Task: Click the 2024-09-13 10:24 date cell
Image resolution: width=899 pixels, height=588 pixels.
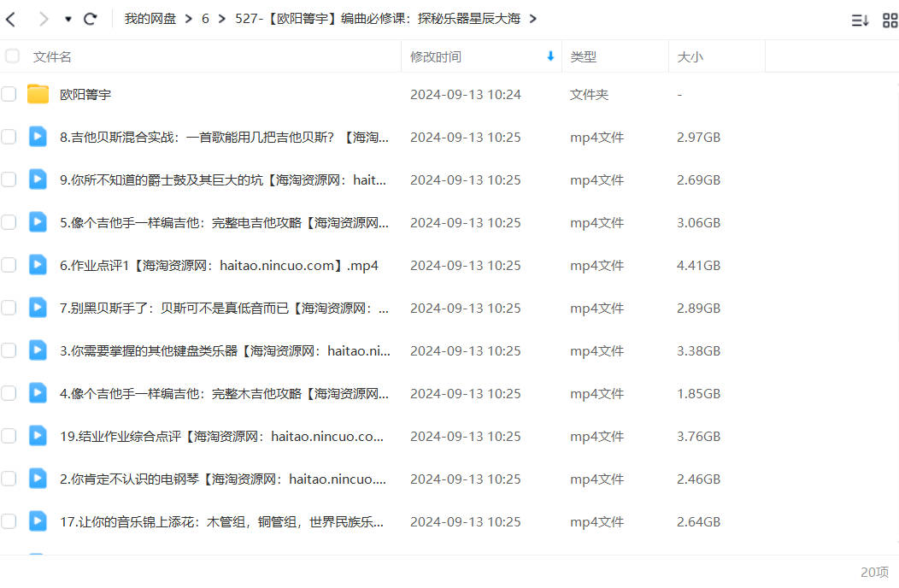Action: [466, 95]
